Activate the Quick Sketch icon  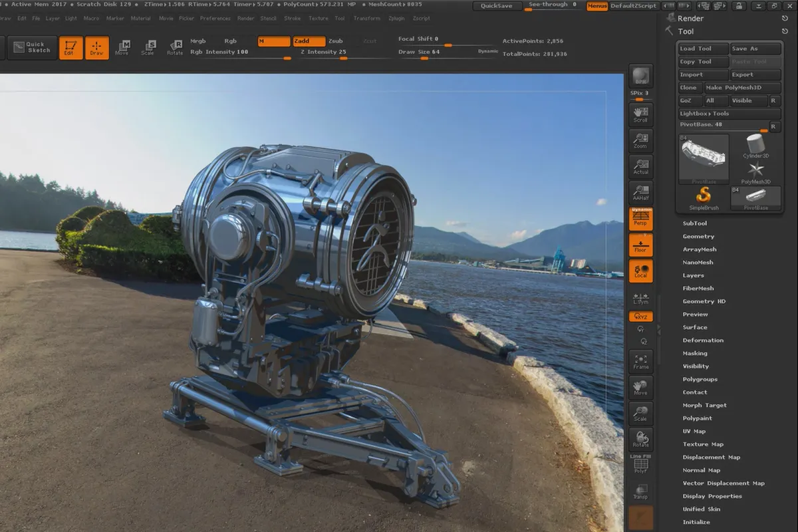pos(31,48)
